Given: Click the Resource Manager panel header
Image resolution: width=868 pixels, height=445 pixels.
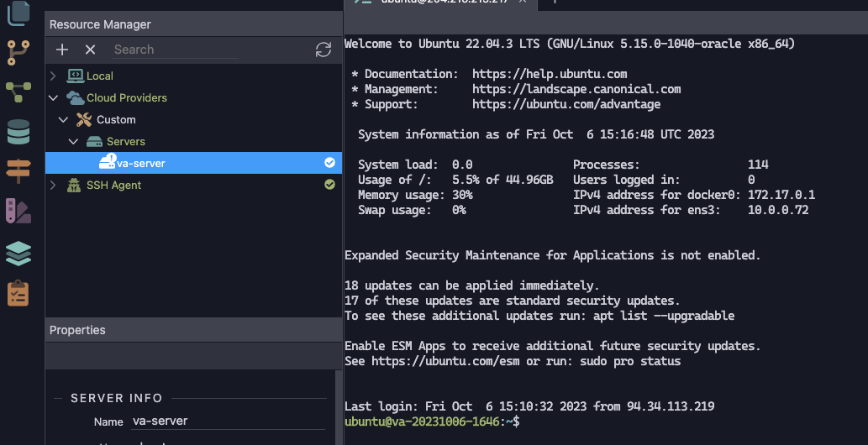Looking at the screenshot, I should (194, 24).
